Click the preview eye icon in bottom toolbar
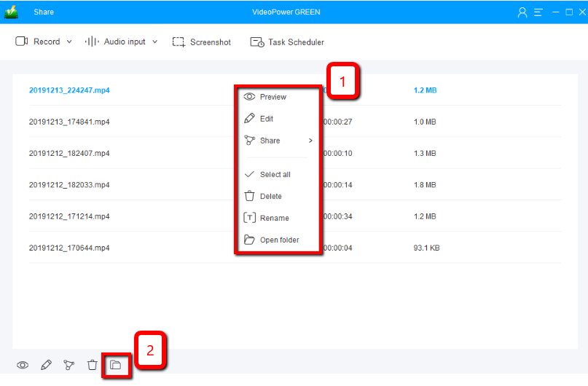Viewport: 588px width, 386px height. (23, 365)
